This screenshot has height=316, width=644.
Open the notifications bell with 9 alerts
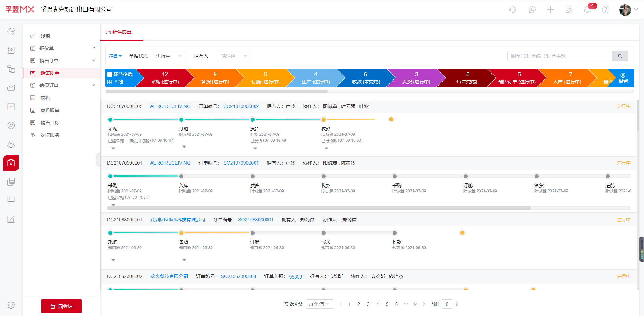click(587, 9)
